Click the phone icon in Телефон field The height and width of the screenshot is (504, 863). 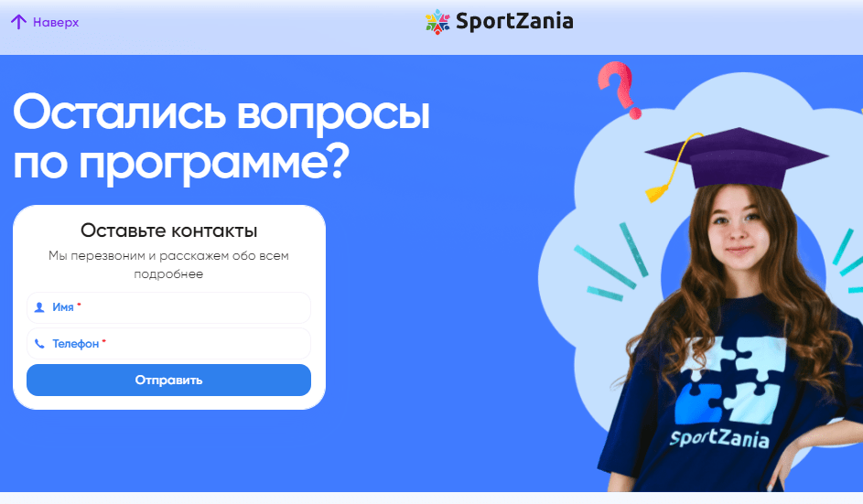pos(39,344)
